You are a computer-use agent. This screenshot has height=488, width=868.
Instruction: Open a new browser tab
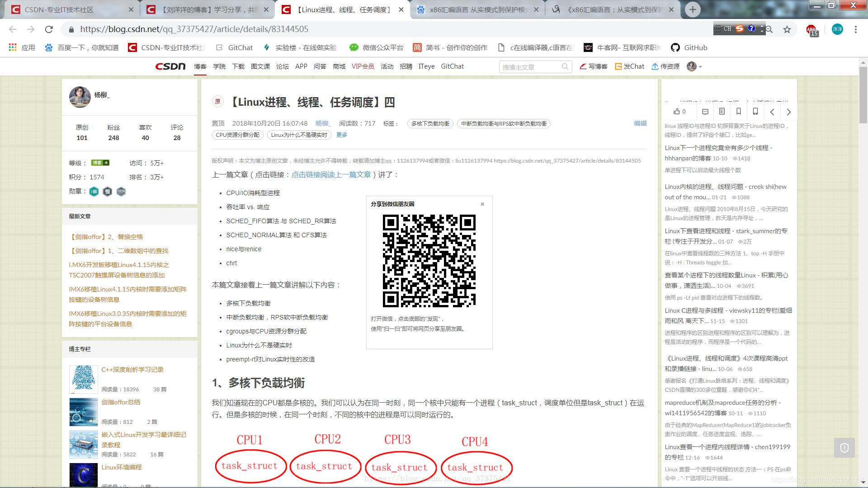pos(693,9)
